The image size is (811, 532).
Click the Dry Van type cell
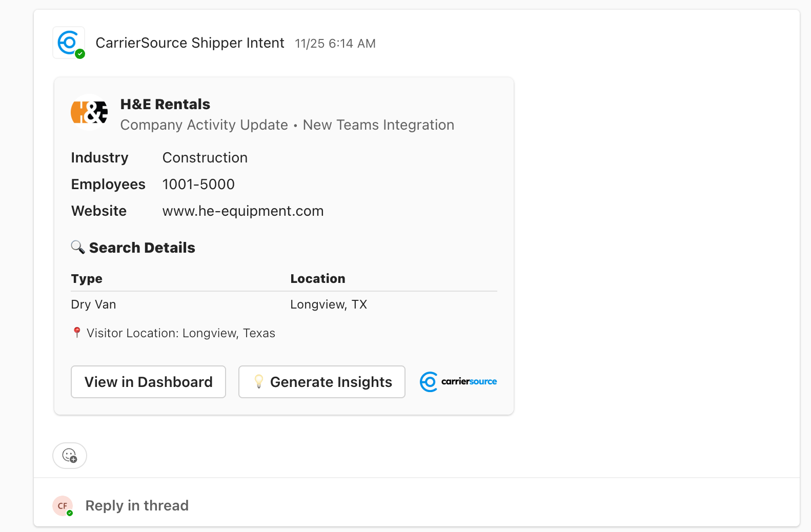click(93, 304)
